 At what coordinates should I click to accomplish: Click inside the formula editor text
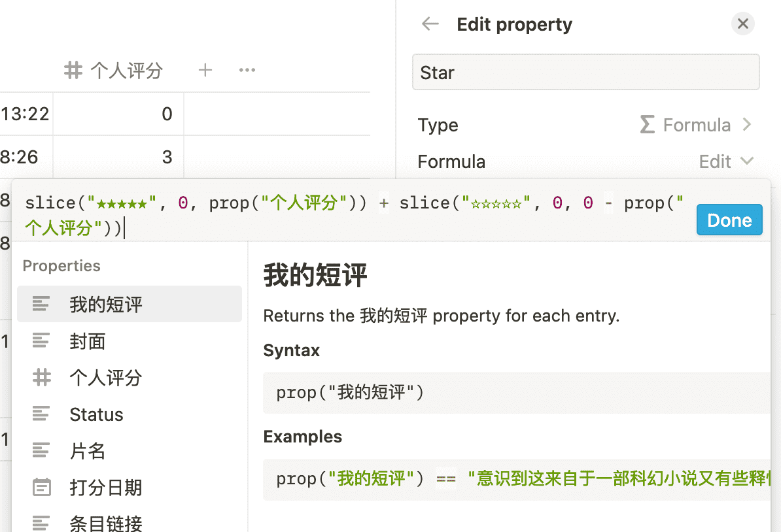coord(353,215)
